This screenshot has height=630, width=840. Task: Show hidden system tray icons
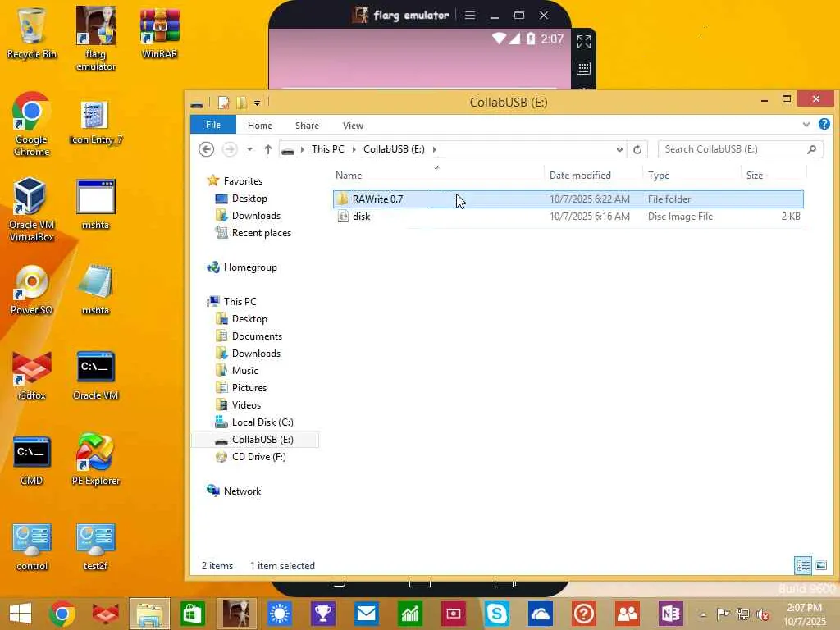click(703, 614)
